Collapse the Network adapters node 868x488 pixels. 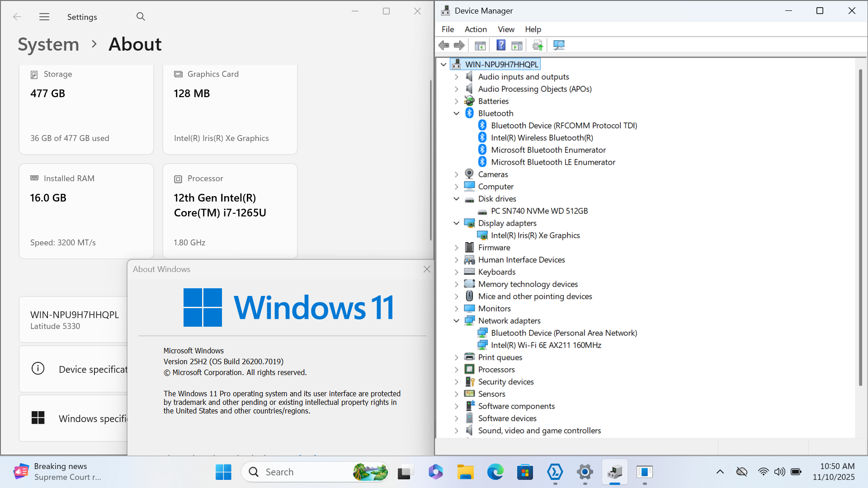point(457,321)
